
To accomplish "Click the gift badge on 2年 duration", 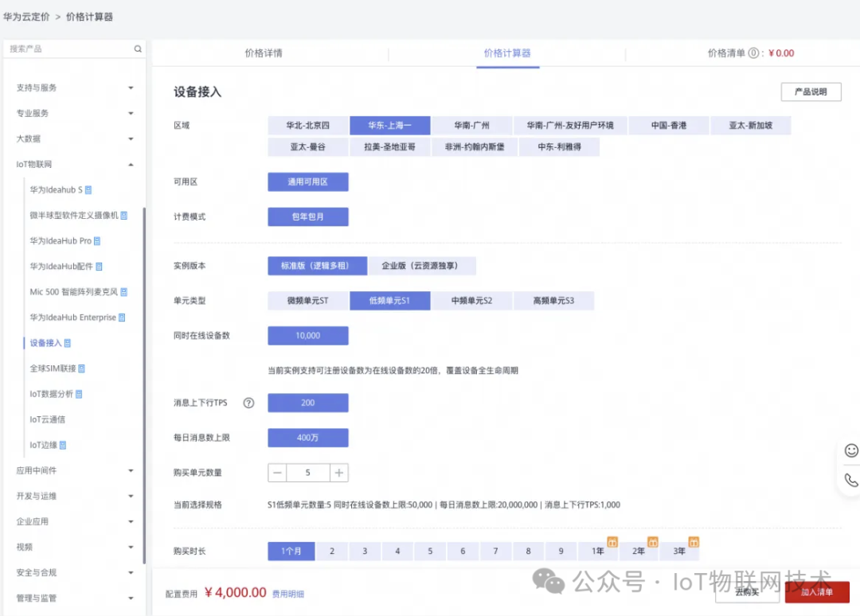I will coord(653,542).
